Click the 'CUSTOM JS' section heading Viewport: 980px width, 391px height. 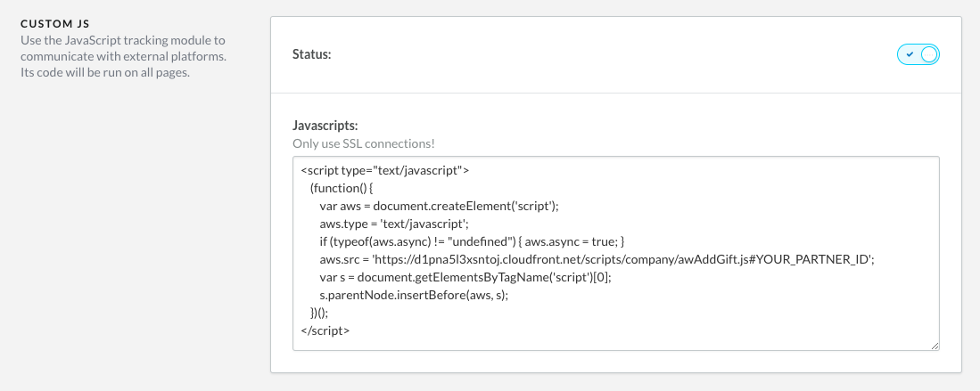pyautogui.click(x=55, y=24)
